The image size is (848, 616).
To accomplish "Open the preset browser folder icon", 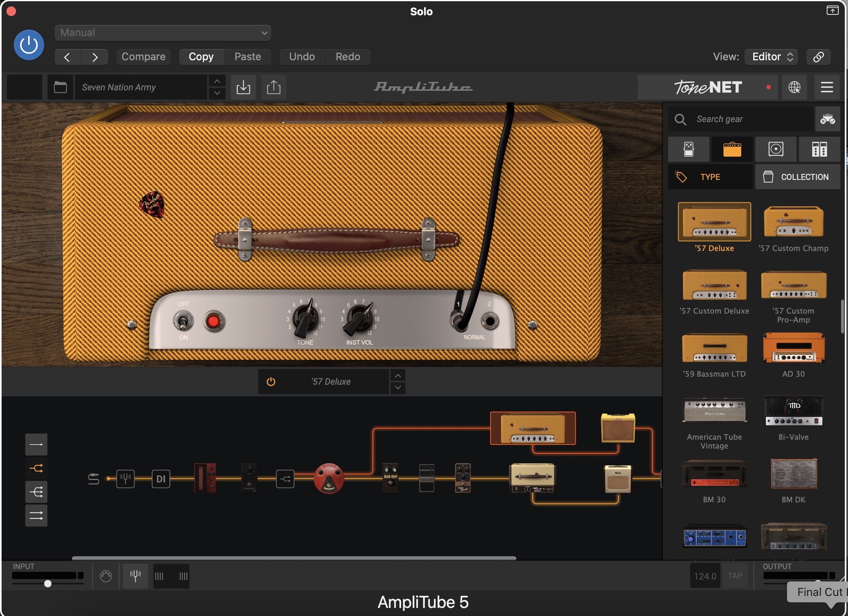I will click(x=60, y=87).
